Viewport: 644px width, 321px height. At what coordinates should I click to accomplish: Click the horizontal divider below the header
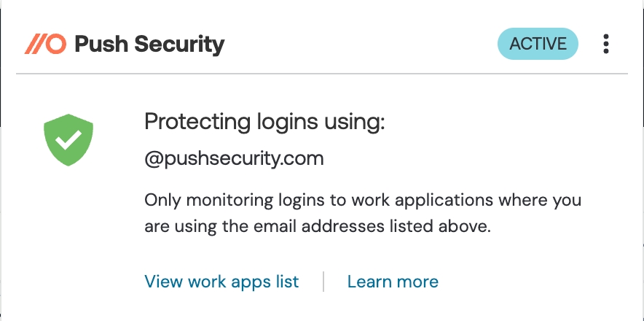[321, 74]
